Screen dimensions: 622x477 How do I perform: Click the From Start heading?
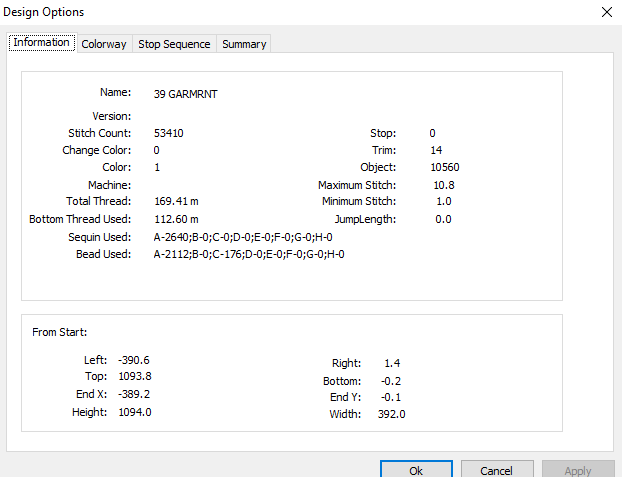60,332
